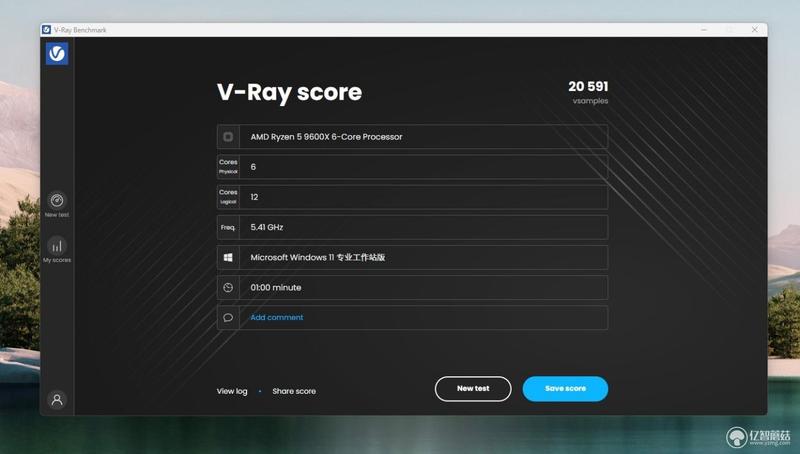
Task: Click the speech bubble comment icon
Action: click(228, 317)
